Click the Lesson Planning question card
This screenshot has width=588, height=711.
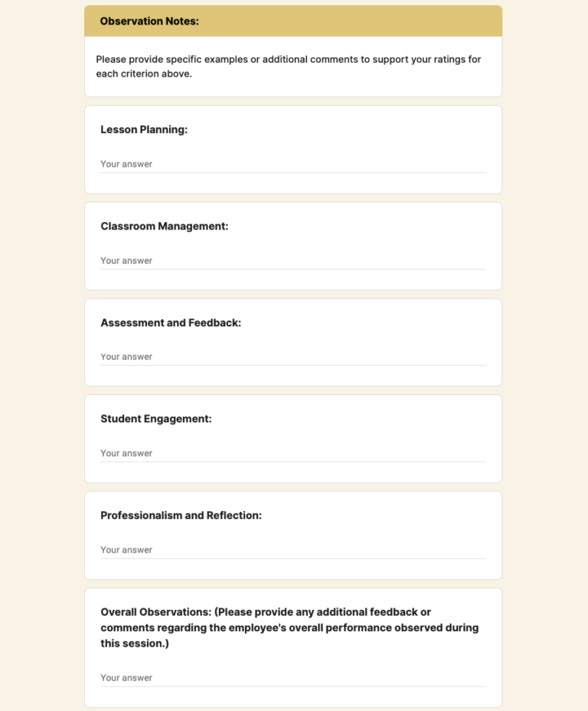(293, 149)
